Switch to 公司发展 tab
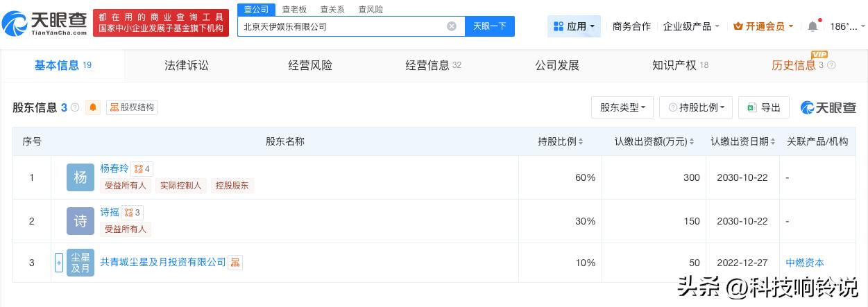 click(557, 65)
